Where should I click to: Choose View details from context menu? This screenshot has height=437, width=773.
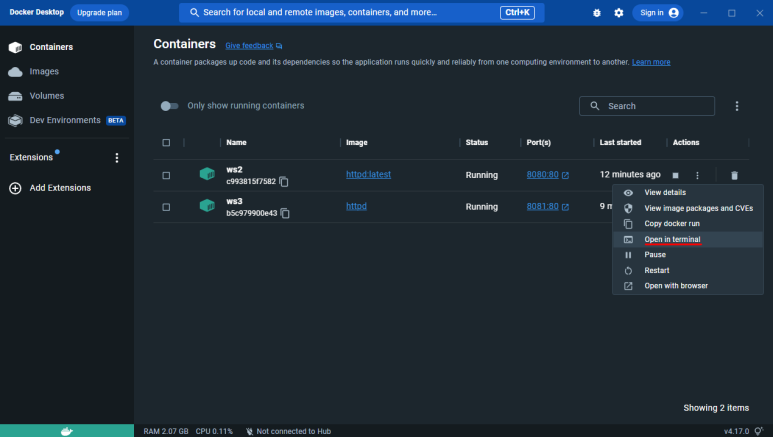[x=688, y=193]
